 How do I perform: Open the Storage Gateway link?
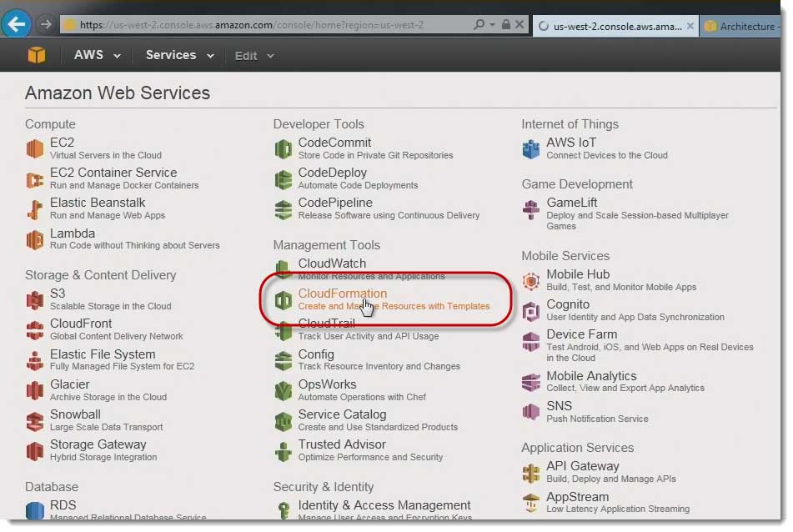[98, 444]
